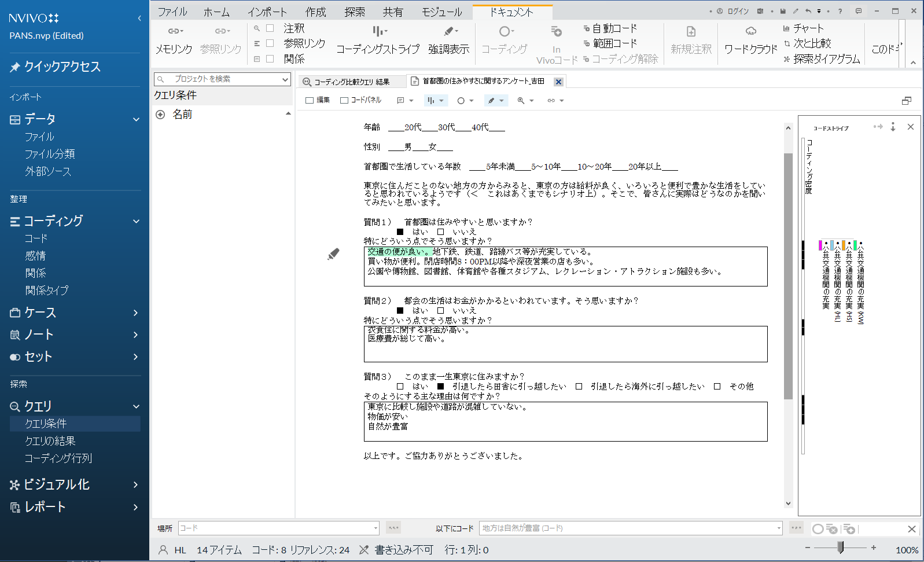Click the コーディングストライプ ribbon icon

[x=378, y=32]
